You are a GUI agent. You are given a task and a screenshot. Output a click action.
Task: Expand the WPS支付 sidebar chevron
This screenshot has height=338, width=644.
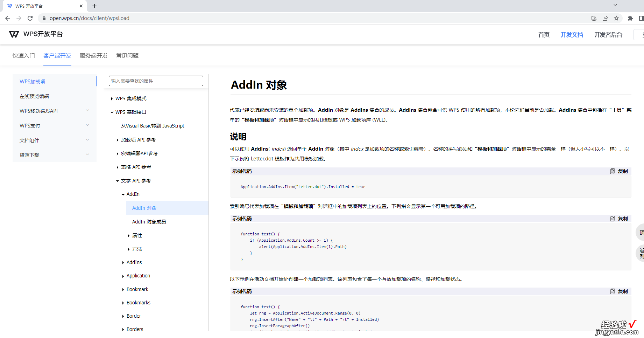coord(87,125)
